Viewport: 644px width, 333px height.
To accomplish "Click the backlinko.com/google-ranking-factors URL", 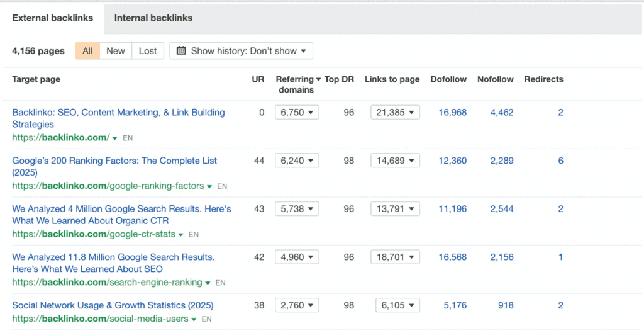I will point(108,186).
